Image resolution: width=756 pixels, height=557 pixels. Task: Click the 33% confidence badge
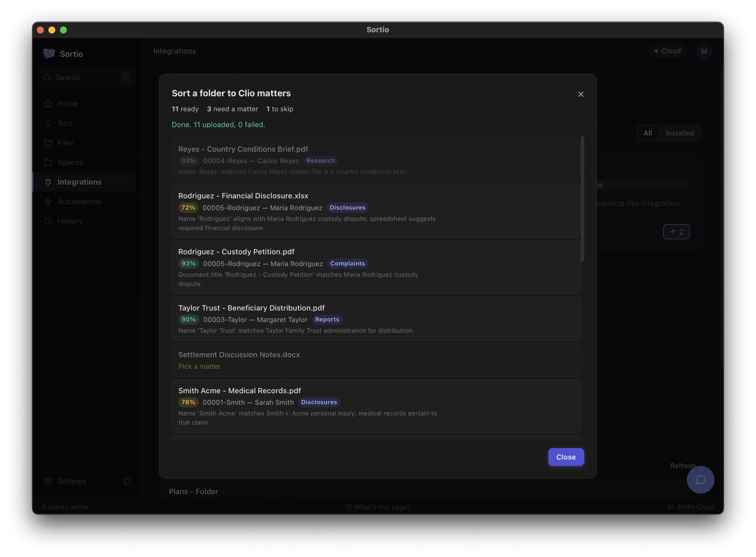pyautogui.click(x=188, y=160)
